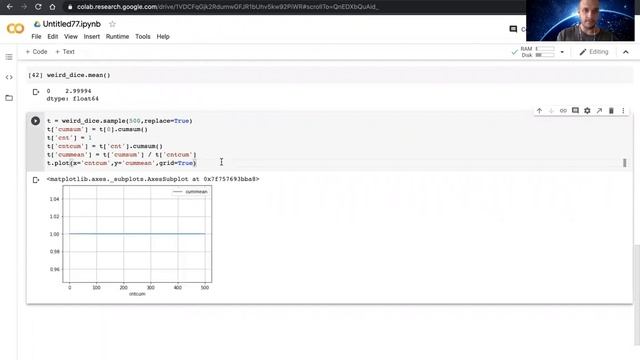Open the comments panel
The height and width of the screenshot is (360, 640).
point(513,29)
